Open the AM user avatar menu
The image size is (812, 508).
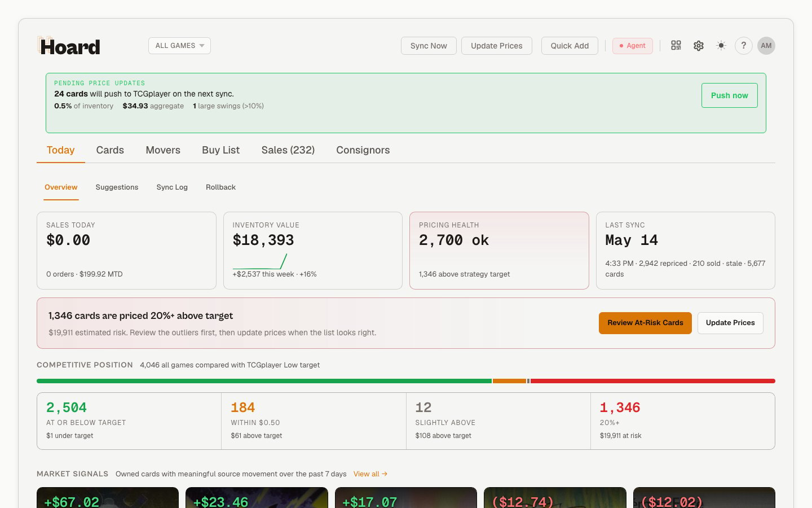tap(766, 46)
